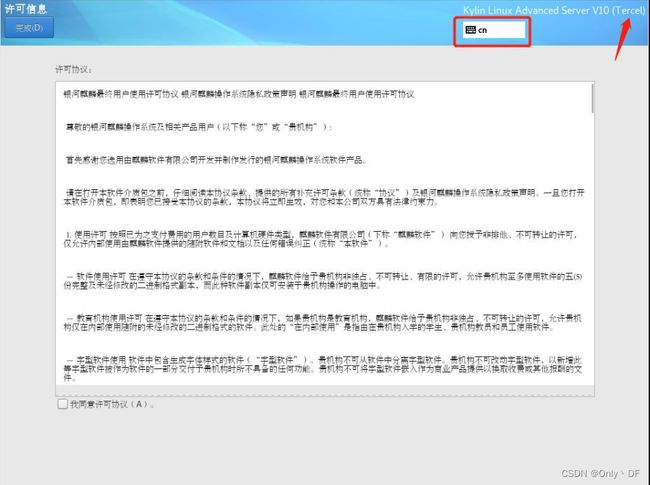This screenshot has width=650, height=485.
Task: Click the keyboard icon next to cn
Action: [471, 30]
